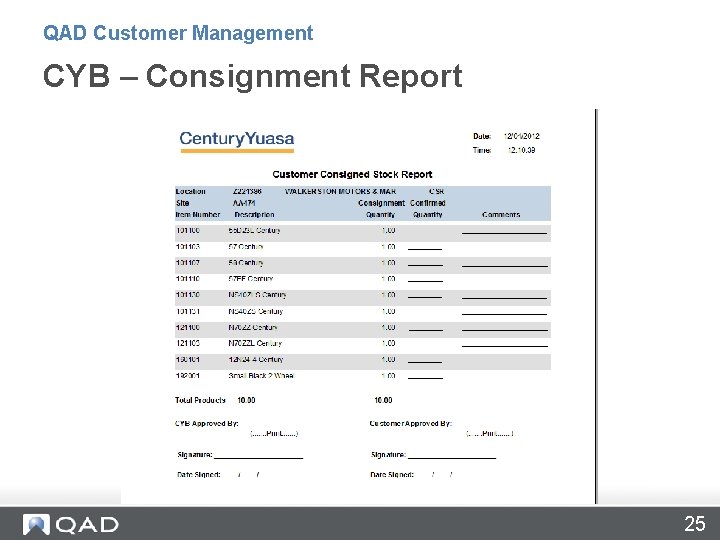720x540 pixels.
Task: Click the 'Description' column header
Action: pos(254,215)
